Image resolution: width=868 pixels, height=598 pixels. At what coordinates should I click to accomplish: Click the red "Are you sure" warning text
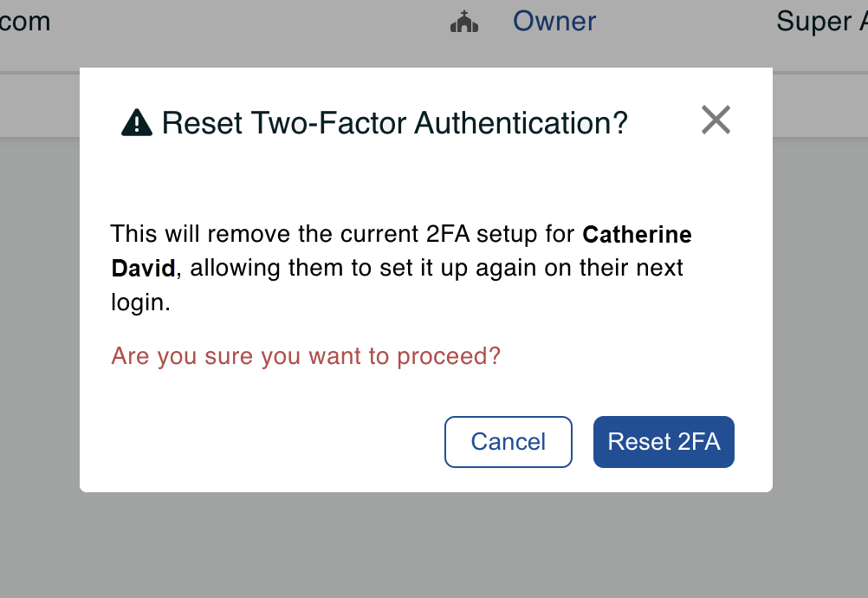(x=306, y=356)
